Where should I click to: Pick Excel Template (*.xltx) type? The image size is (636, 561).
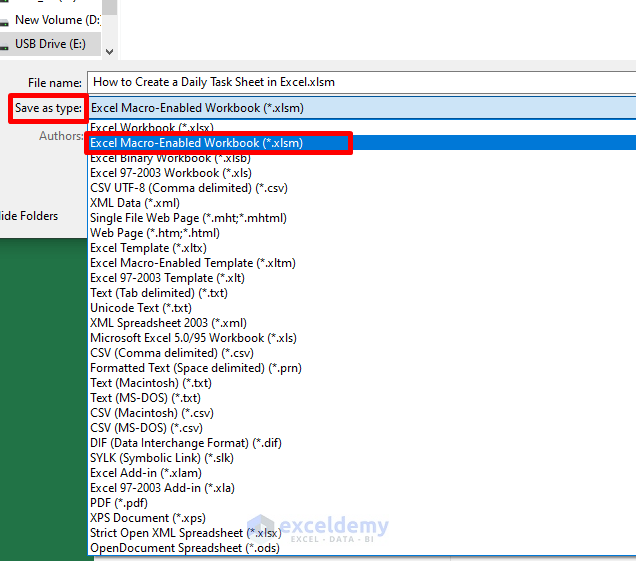362,248
